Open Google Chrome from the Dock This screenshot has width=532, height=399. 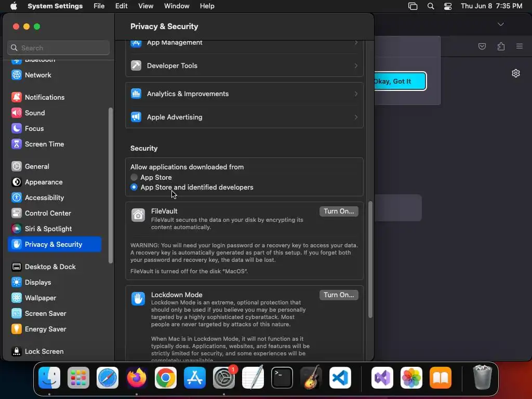click(166, 378)
